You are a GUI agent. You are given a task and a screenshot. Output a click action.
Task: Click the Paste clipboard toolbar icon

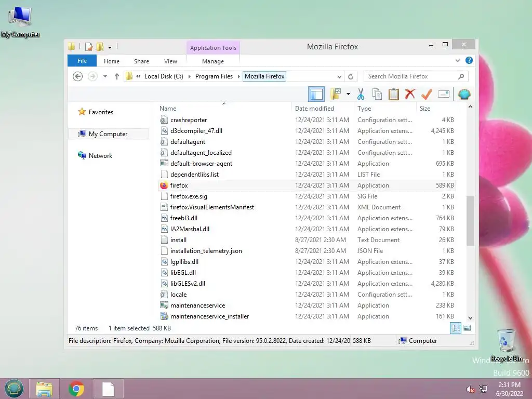point(394,94)
